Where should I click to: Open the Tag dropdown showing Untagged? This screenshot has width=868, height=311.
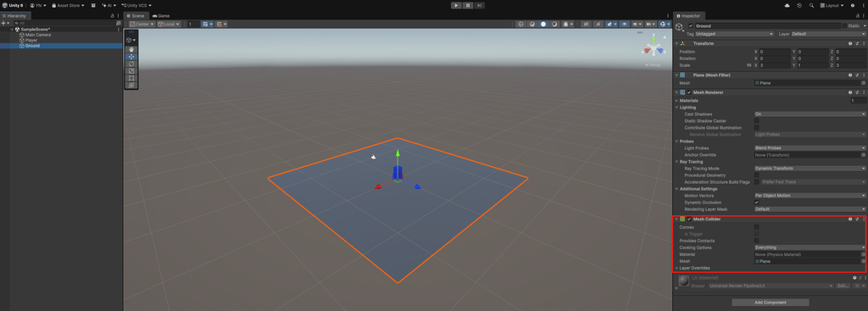pyautogui.click(x=735, y=34)
